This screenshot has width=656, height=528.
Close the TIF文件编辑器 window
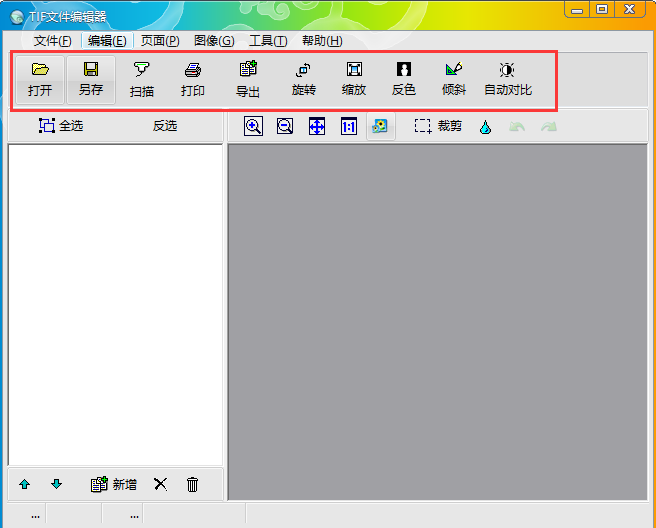(629, 9)
